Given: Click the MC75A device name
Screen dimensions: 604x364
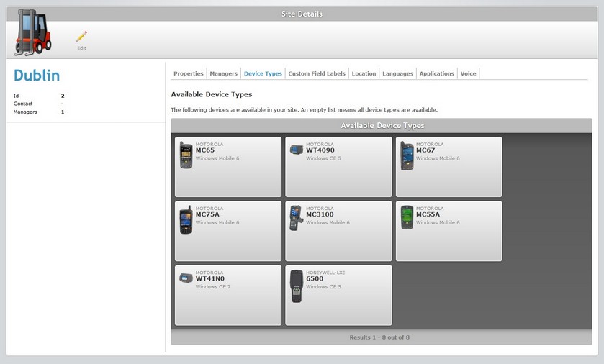Looking at the screenshot, I should [207, 214].
